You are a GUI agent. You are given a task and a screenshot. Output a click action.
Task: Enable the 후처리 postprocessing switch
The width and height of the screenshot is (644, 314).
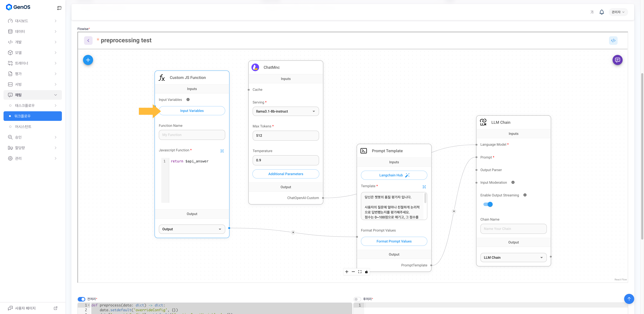[x=357, y=299]
